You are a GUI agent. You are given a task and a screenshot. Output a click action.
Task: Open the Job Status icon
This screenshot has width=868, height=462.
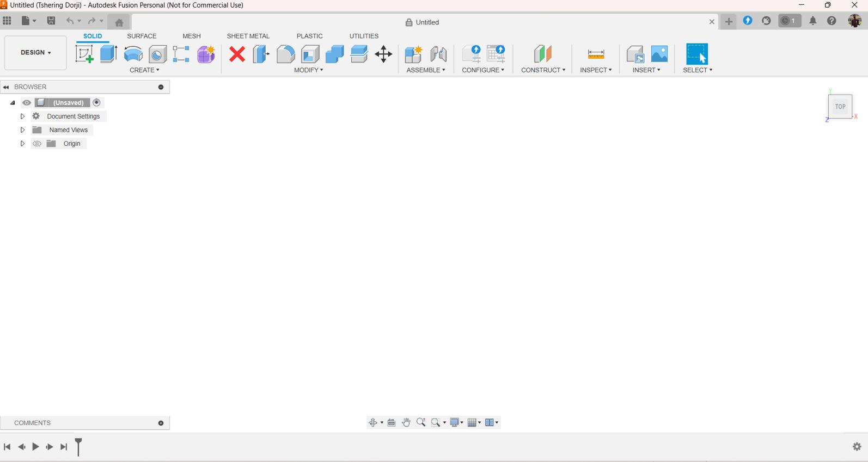coord(790,21)
